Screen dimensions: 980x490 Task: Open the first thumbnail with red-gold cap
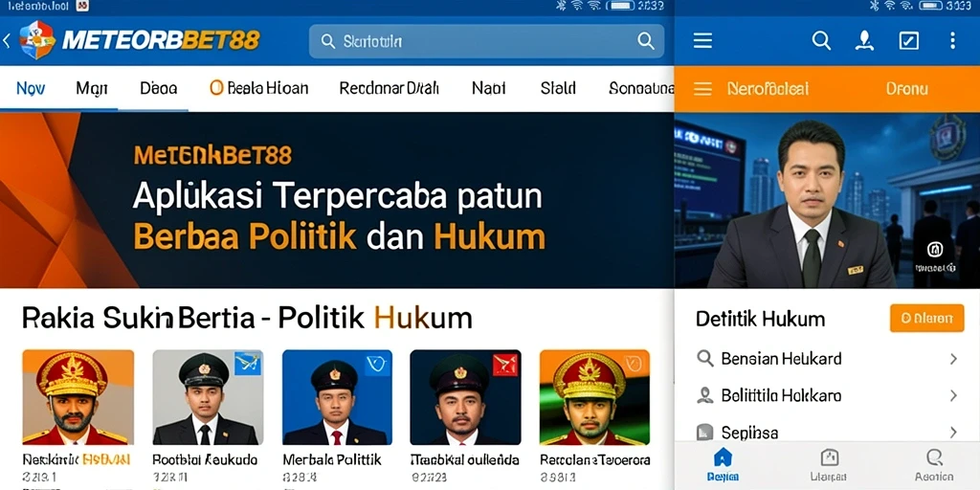78,397
